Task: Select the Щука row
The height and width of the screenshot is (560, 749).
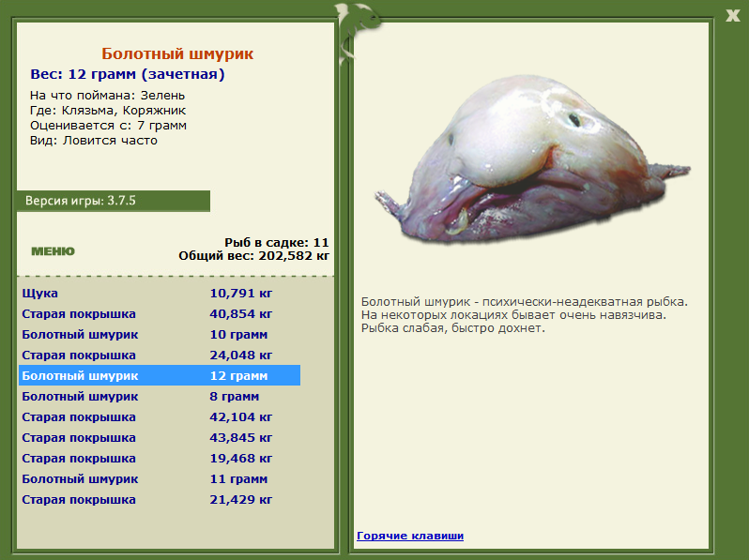Action: pyautogui.click(x=160, y=293)
